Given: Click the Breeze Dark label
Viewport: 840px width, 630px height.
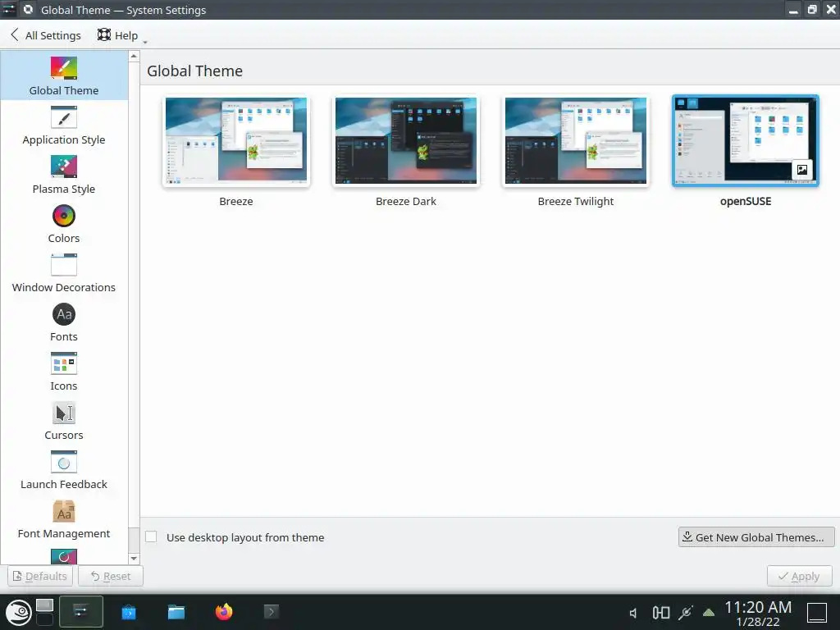Looking at the screenshot, I should pyautogui.click(x=406, y=202).
